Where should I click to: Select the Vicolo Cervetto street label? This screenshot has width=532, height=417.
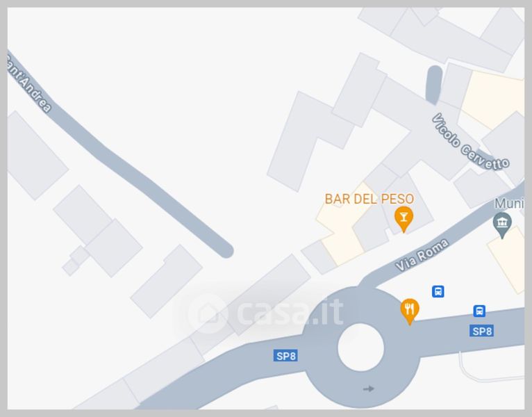point(471,142)
